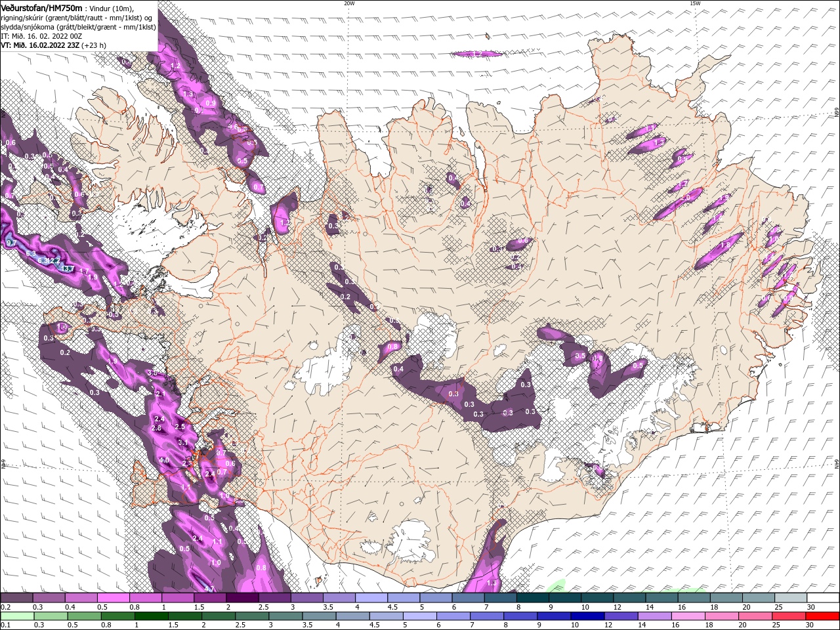Click the 20W longitude label
Image resolution: width=840 pixels, height=630 pixels.
tap(349, 3)
